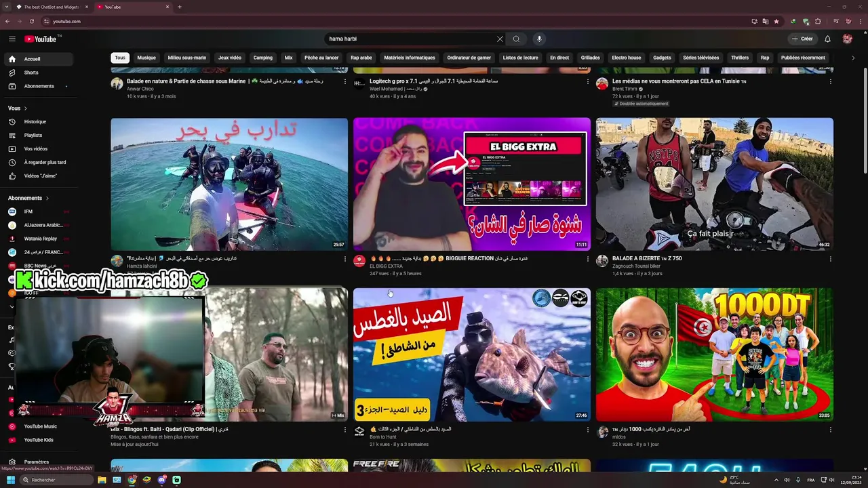
Task: Open Windows Start menu
Action: tap(11, 480)
